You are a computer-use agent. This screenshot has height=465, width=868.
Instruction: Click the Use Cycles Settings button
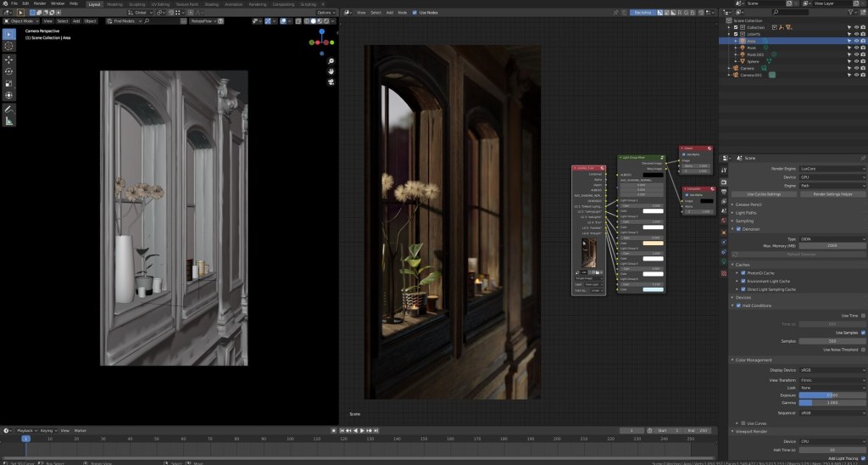point(763,194)
